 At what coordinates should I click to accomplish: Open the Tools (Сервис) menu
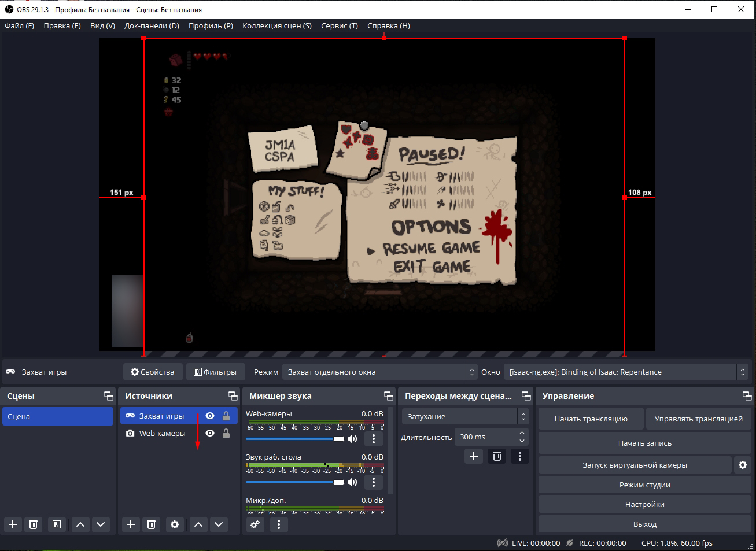pos(339,25)
